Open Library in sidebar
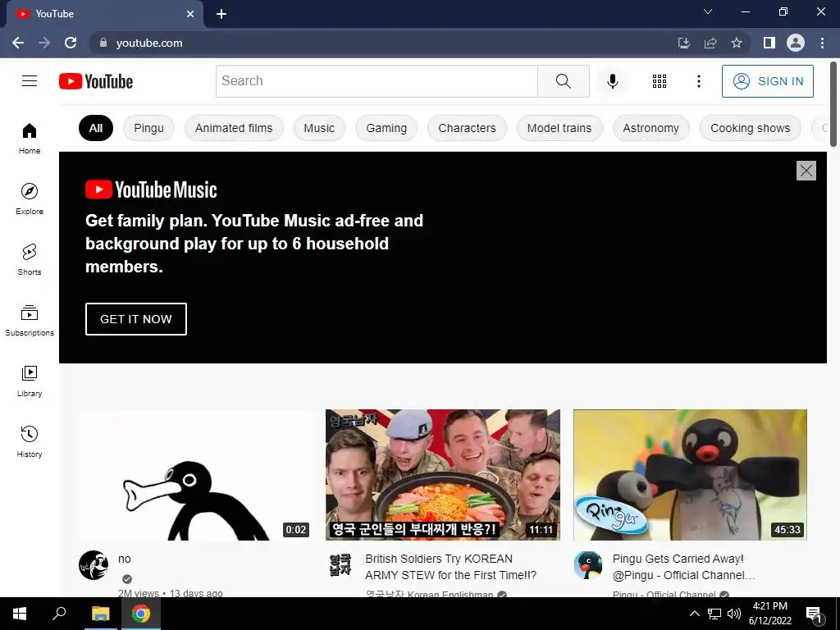 coord(30,381)
